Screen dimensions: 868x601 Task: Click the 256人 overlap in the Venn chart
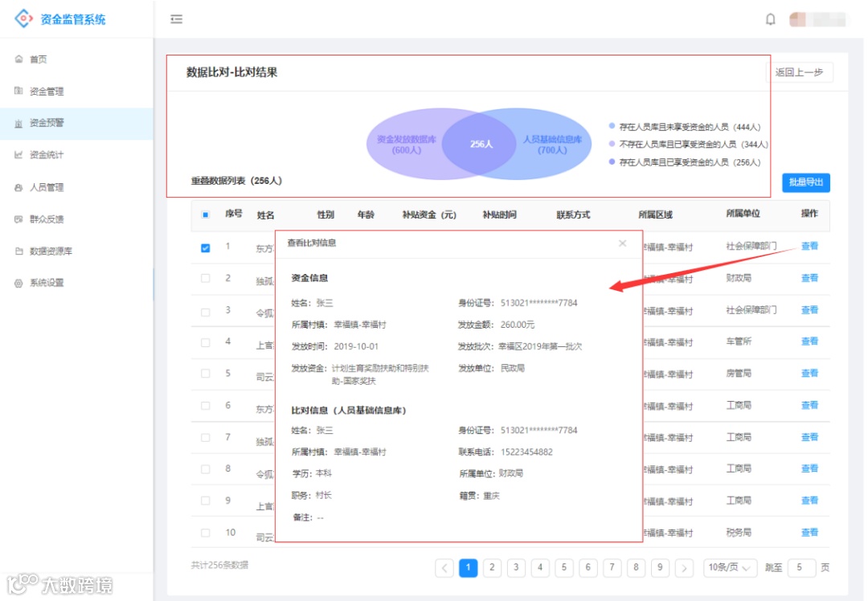481,144
